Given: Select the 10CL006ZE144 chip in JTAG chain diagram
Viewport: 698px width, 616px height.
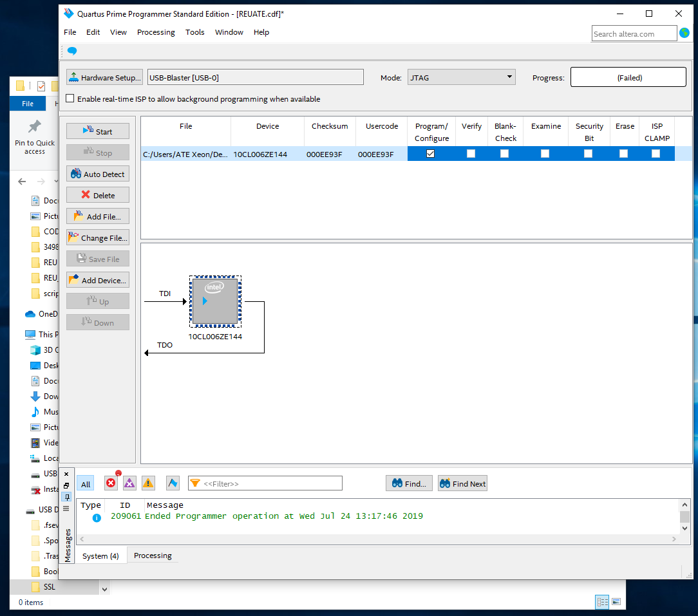Looking at the screenshot, I should coord(215,301).
